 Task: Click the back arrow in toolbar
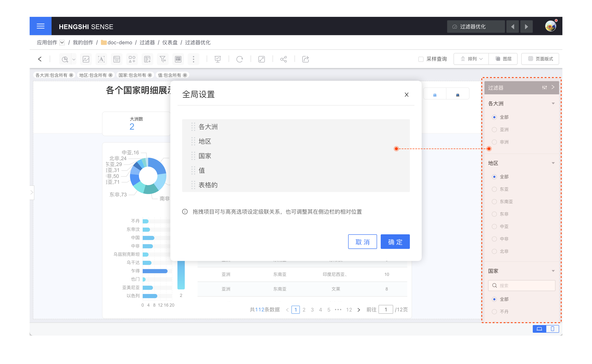pyautogui.click(x=40, y=59)
